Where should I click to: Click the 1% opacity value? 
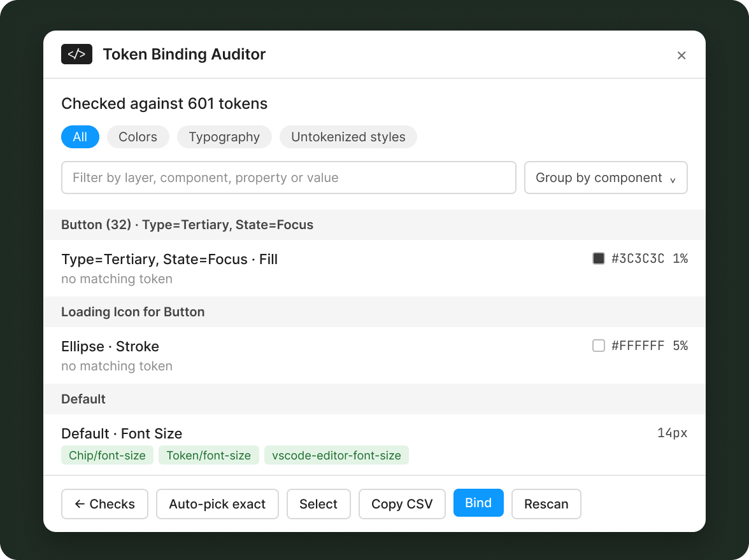click(680, 258)
